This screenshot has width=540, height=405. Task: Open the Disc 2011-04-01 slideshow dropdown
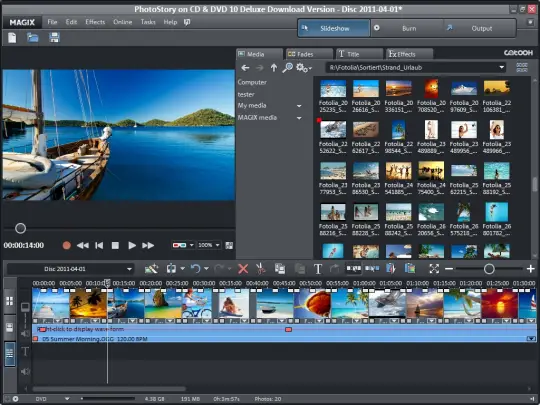(x=71, y=269)
